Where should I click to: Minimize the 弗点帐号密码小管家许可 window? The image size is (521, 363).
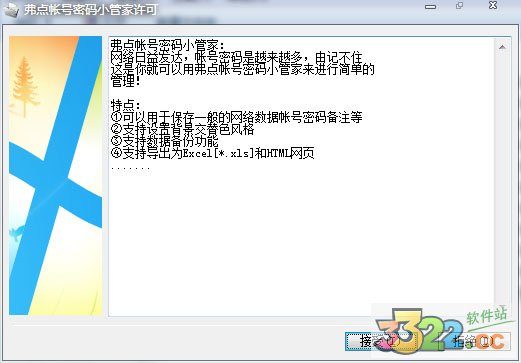tap(430, 7)
